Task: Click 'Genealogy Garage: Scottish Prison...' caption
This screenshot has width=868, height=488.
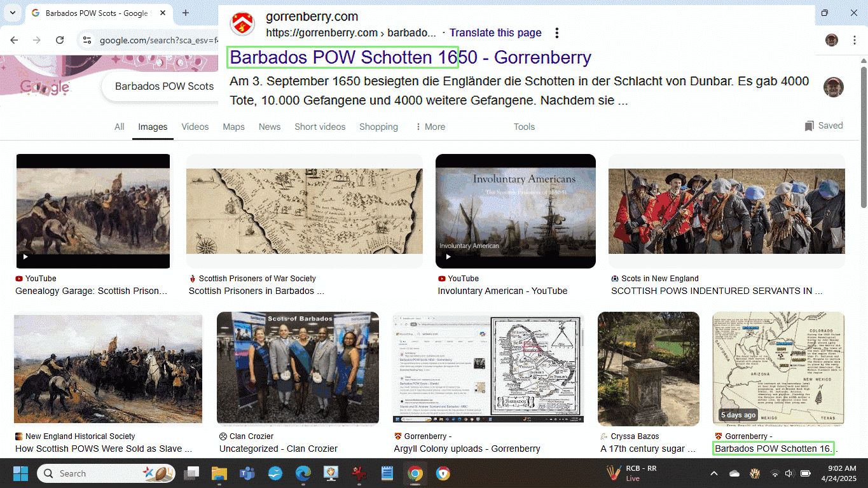Action: click(92, 291)
